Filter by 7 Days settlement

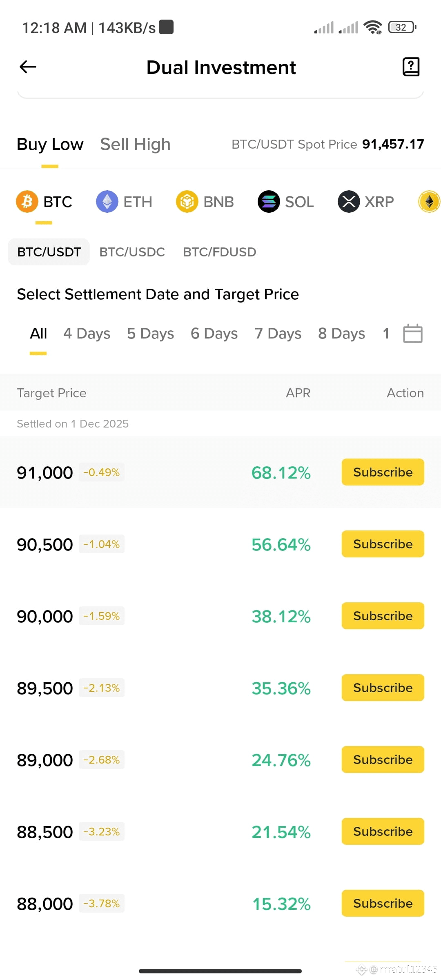[x=278, y=334]
